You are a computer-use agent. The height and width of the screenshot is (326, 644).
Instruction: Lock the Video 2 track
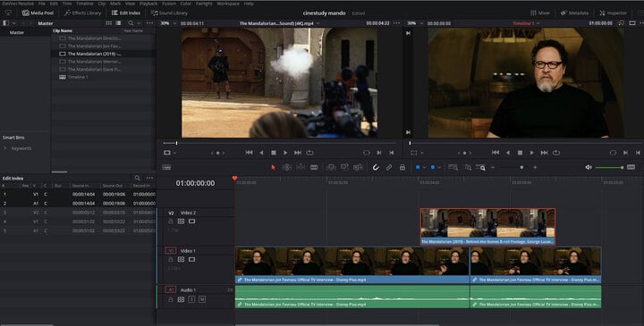[171, 222]
